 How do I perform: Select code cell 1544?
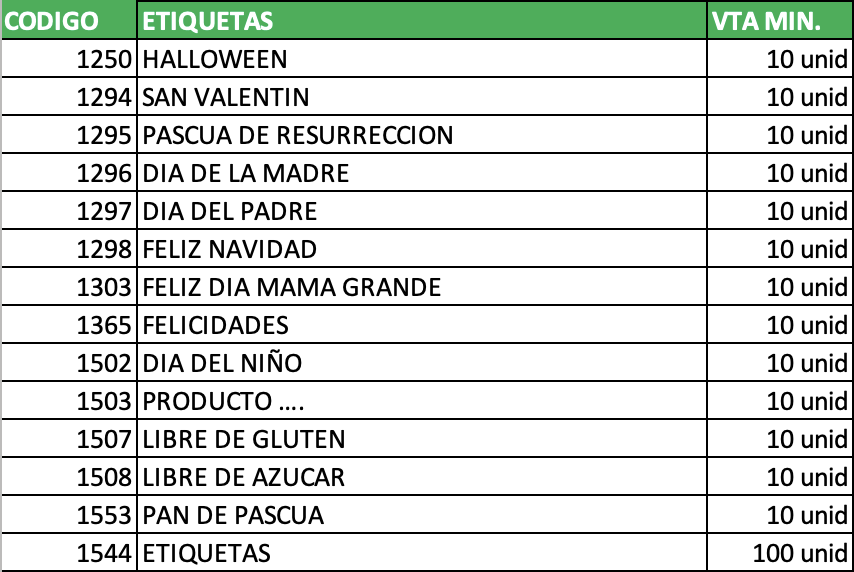click(x=69, y=552)
